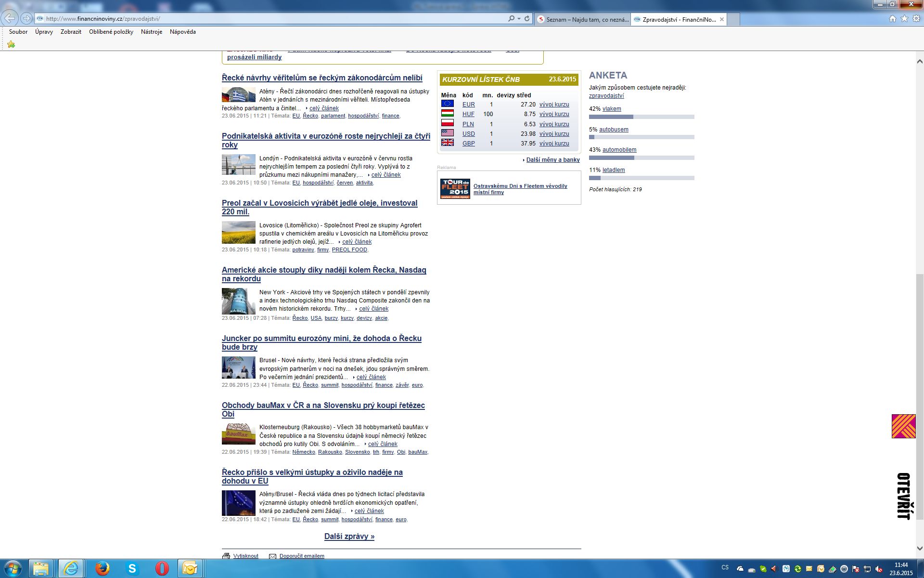Open browser Tools gear icon
The height and width of the screenshot is (578, 924).
(x=916, y=19)
